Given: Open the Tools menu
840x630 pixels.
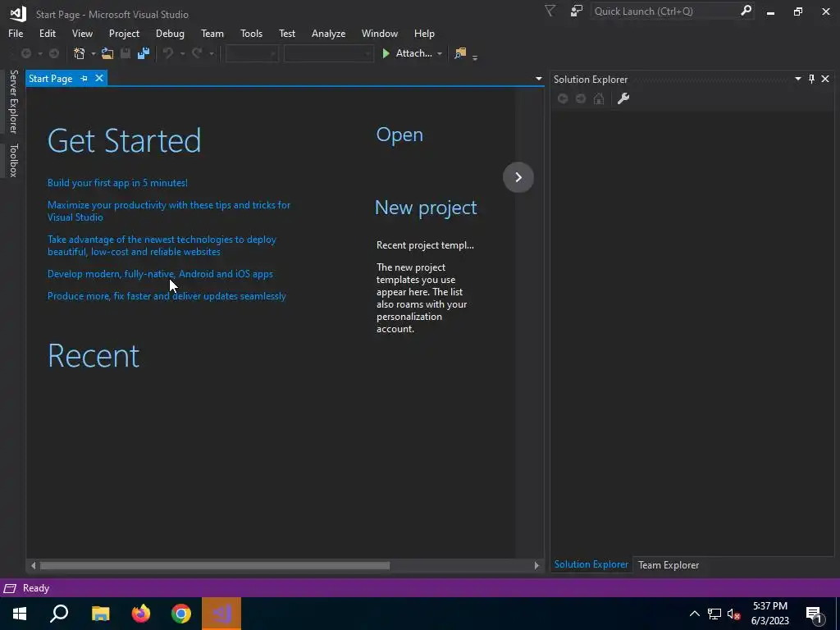Looking at the screenshot, I should click(x=251, y=33).
